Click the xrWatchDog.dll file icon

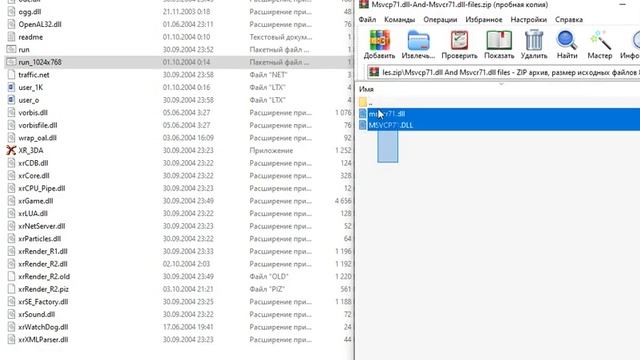pos(11,327)
